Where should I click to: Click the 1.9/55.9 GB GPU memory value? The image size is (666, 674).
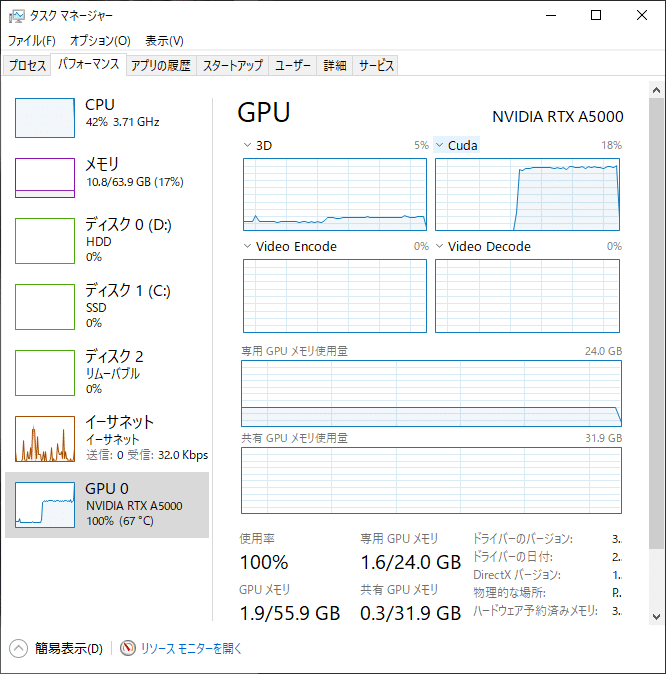click(x=290, y=613)
